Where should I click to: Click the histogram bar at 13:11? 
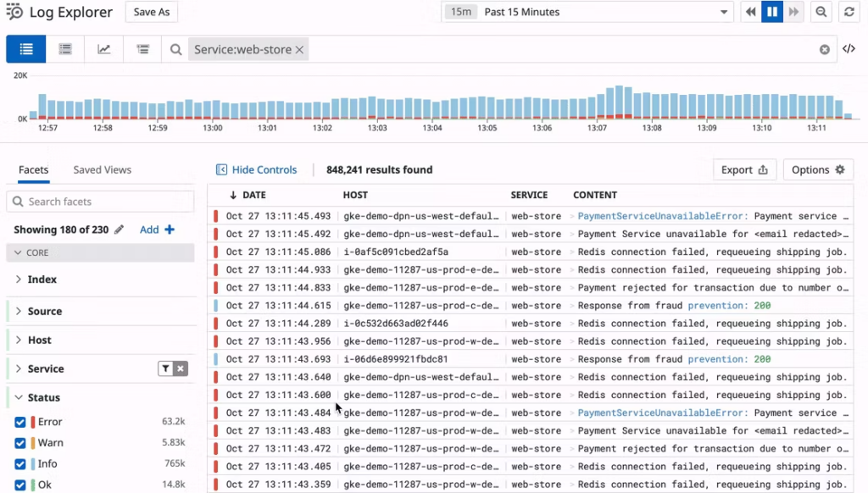click(x=821, y=107)
